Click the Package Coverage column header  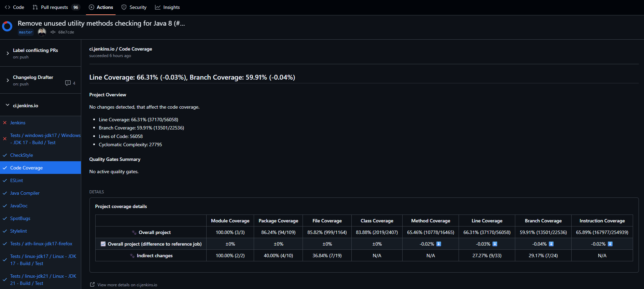tap(278, 221)
